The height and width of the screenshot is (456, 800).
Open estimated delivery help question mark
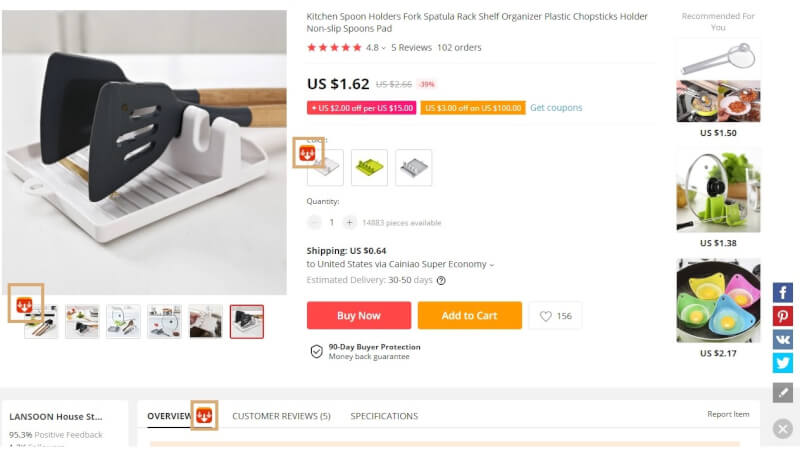pos(441,281)
